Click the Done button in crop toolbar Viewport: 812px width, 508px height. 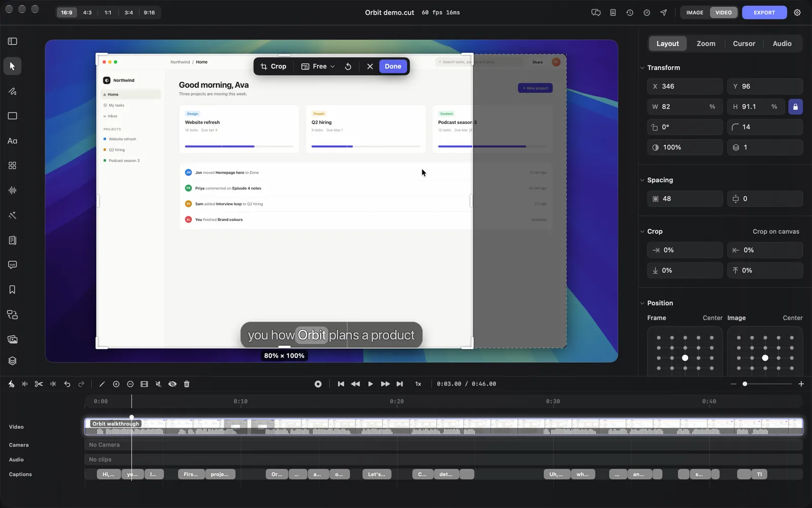[393, 67]
